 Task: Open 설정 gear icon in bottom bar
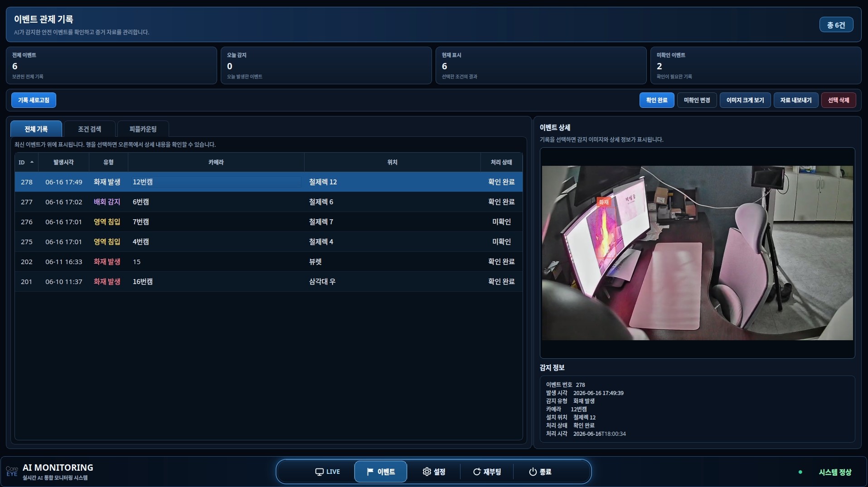pos(427,472)
